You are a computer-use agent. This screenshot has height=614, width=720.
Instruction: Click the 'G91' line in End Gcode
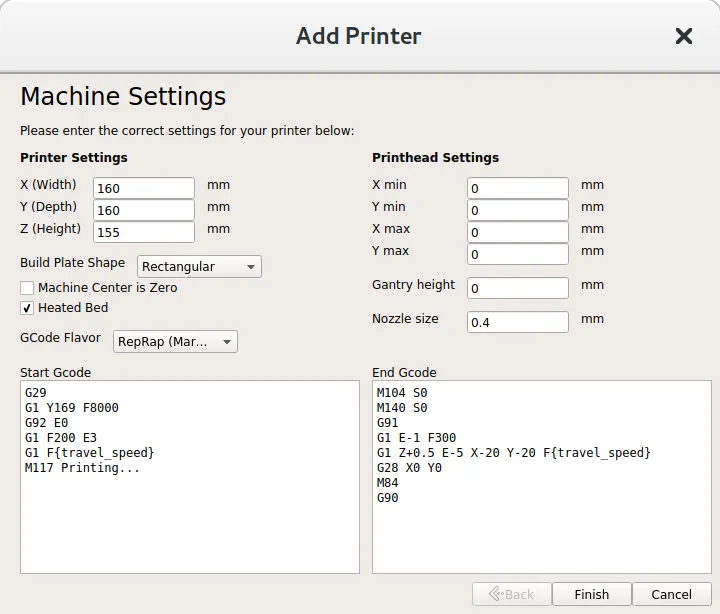click(388, 423)
